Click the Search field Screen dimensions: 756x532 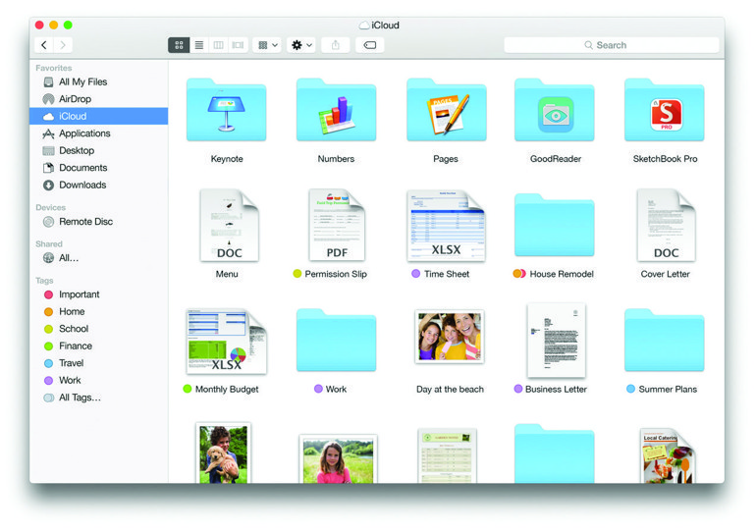point(611,45)
